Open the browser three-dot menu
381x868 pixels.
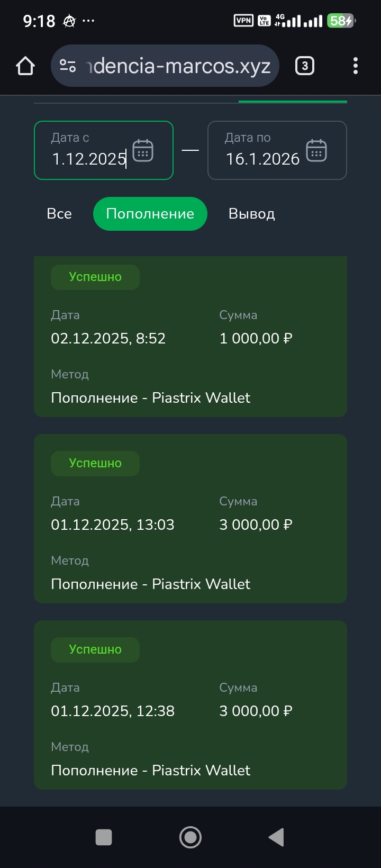tap(355, 66)
